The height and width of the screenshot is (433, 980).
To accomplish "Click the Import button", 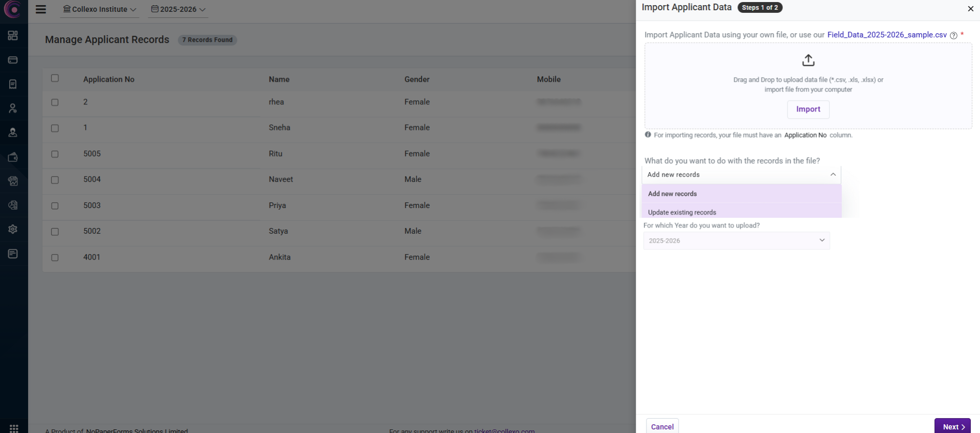I will [x=808, y=109].
